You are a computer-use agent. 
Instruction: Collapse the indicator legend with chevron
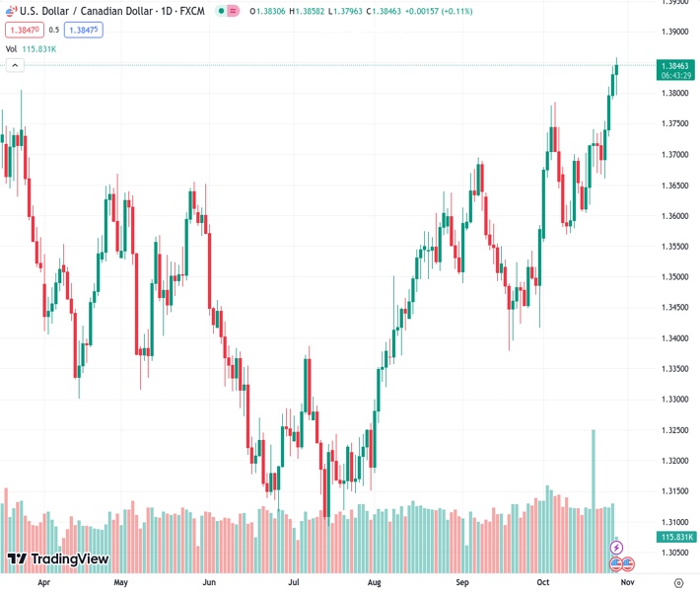coord(15,65)
